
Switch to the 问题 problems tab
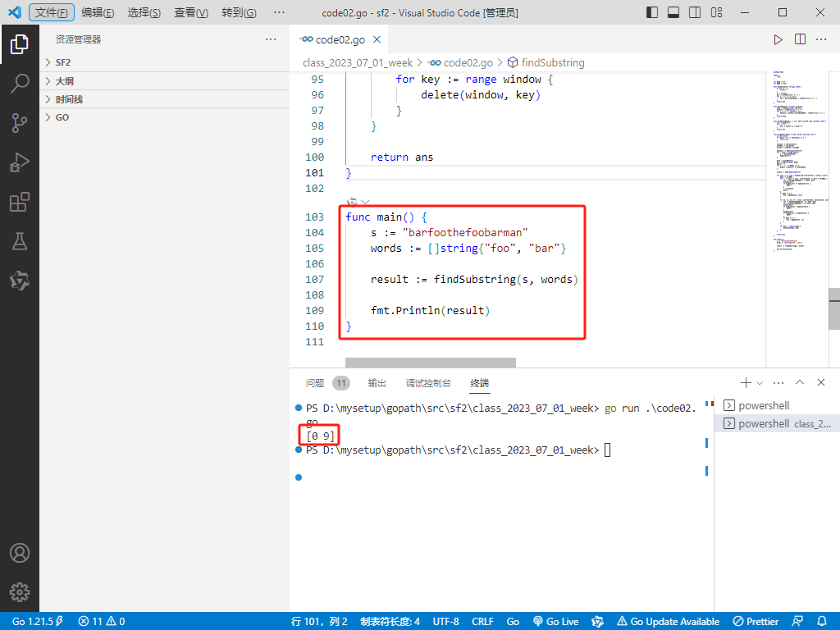pos(315,383)
